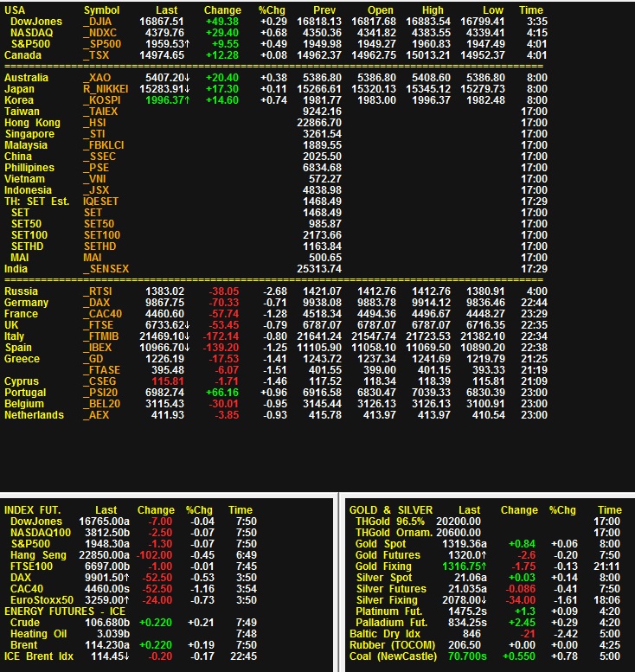Select the MAI row label
Screen dimensions: 635x672
[x=20, y=258]
